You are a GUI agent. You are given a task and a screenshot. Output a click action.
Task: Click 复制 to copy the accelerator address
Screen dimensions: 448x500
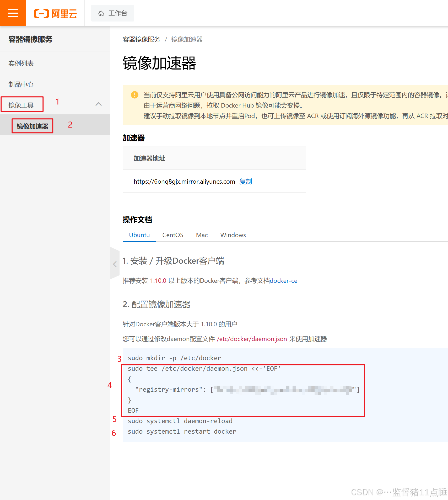(245, 181)
